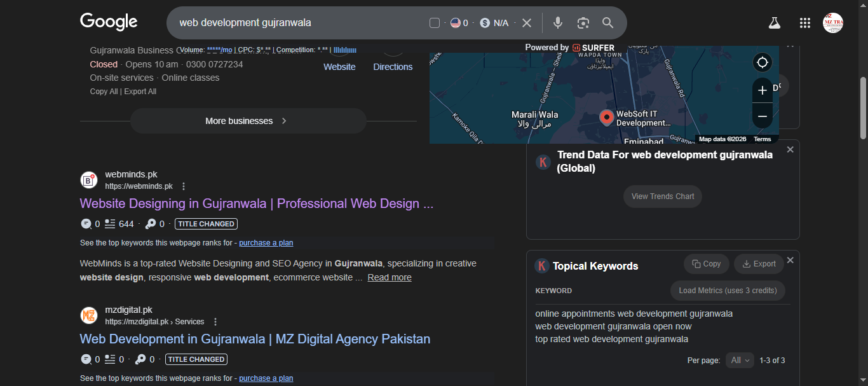Click Load Metrics (uses 3 credits)
Viewport: 868px width, 386px height.
click(x=728, y=291)
